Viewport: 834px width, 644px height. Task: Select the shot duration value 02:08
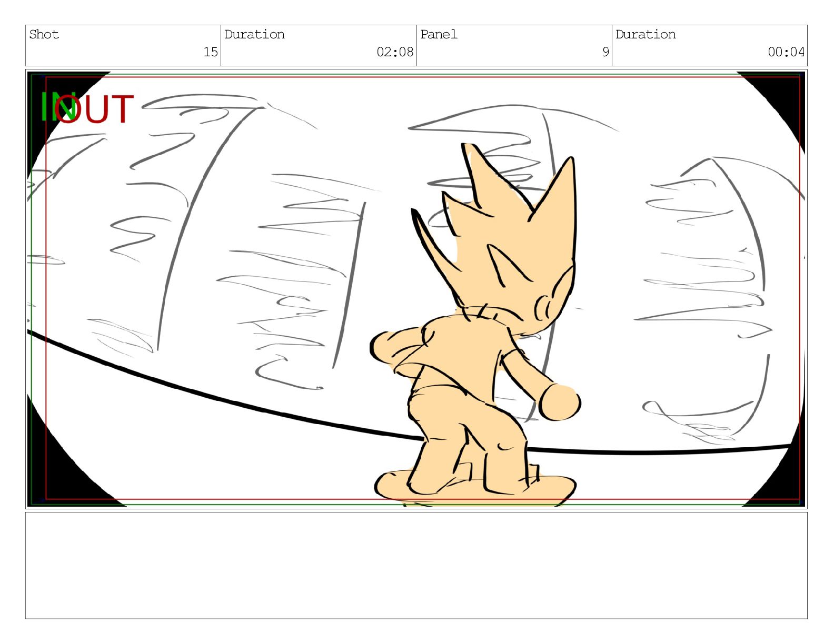tap(395, 52)
